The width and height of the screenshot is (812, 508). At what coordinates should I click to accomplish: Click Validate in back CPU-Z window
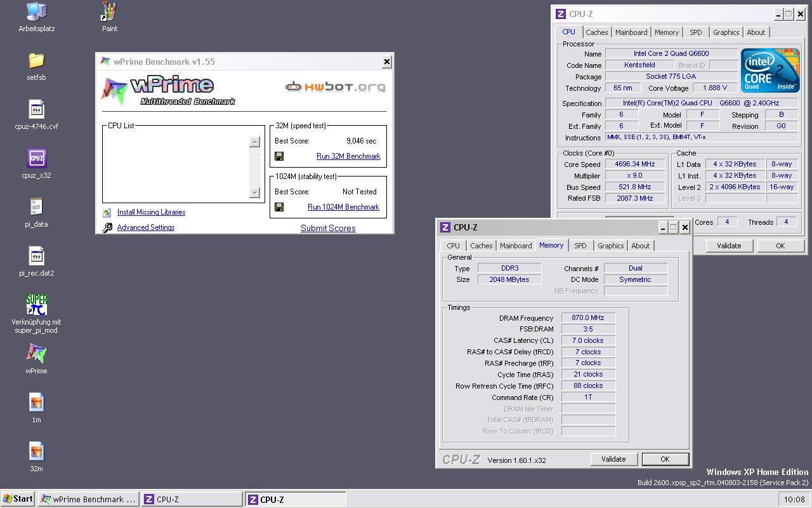(x=729, y=246)
